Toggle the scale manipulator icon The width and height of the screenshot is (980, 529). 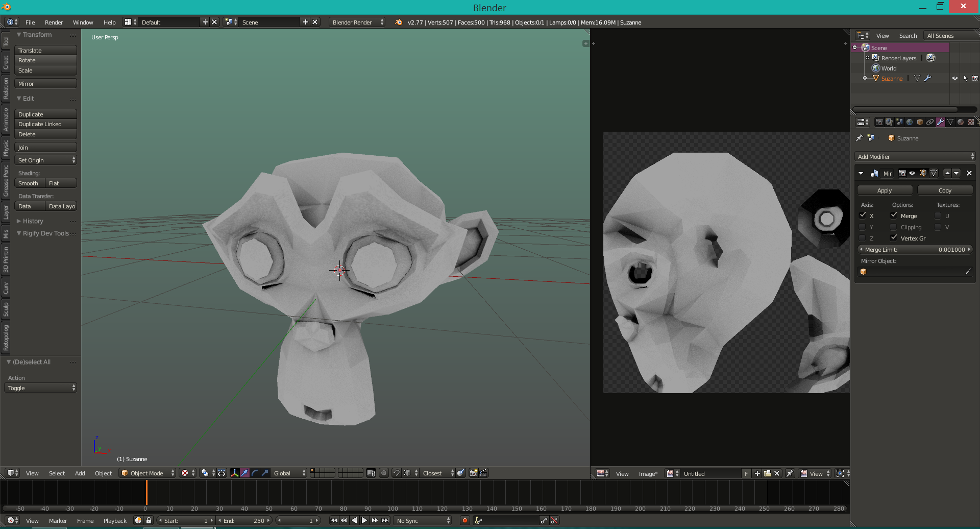tap(265, 473)
